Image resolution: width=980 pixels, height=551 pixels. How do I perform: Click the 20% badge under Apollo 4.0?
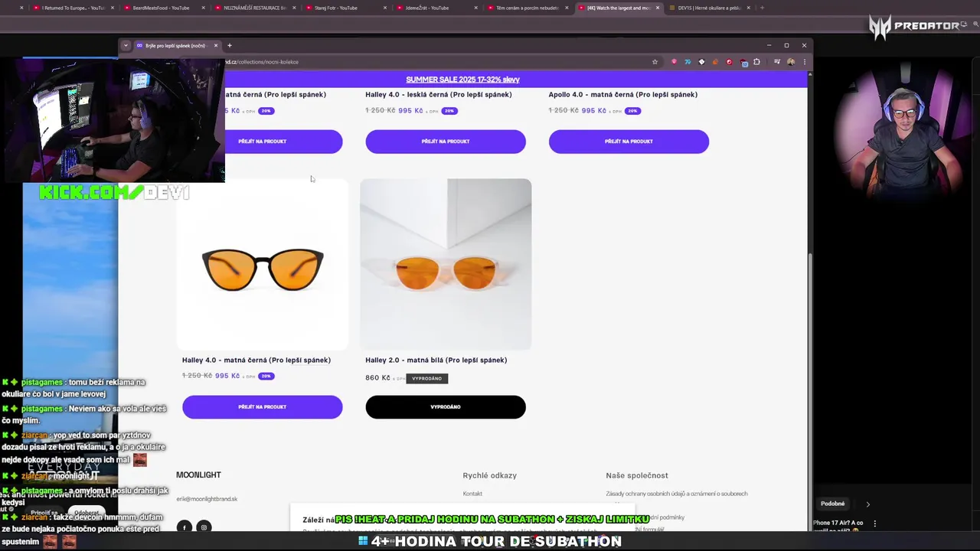tap(632, 111)
